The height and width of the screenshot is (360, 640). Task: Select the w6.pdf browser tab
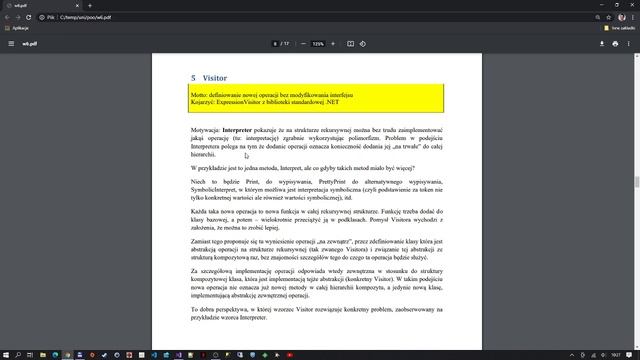coord(41,6)
